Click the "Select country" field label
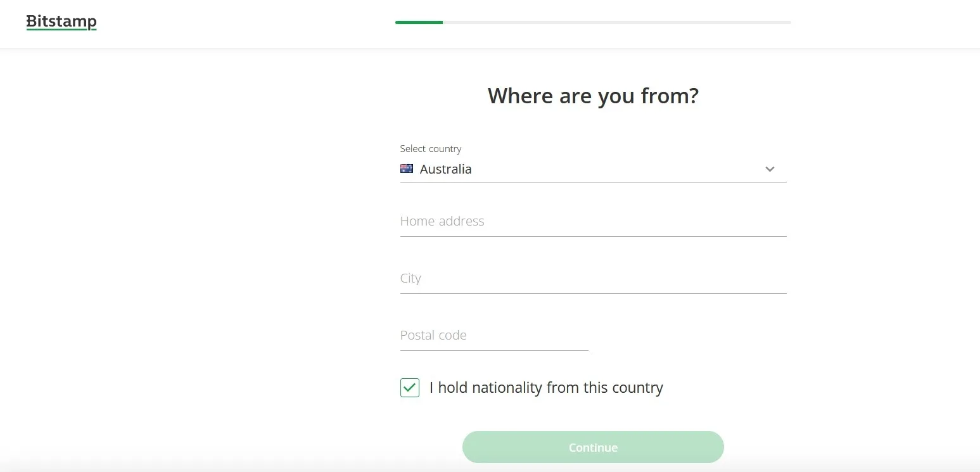 coord(431,149)
